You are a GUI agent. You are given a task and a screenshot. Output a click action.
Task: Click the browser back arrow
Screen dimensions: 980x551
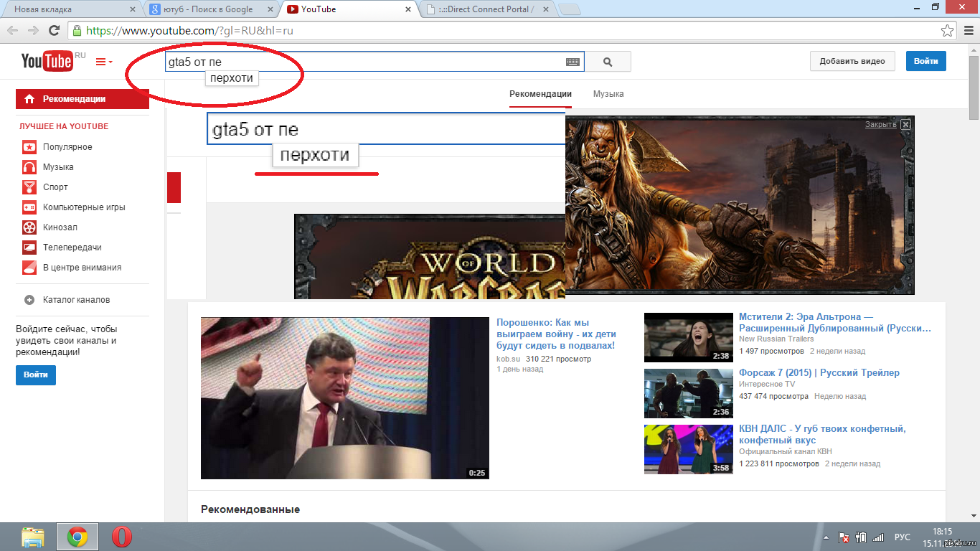tap(12, 31)
